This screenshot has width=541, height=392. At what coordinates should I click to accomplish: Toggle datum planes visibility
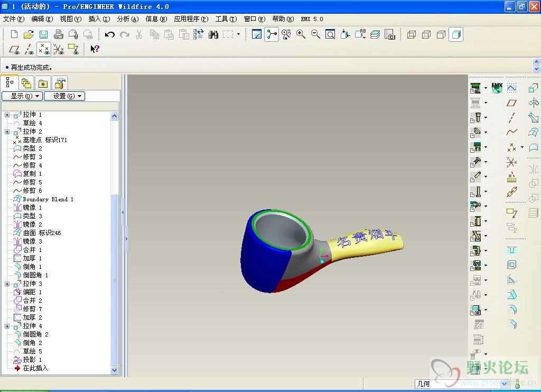coord(14,49)
